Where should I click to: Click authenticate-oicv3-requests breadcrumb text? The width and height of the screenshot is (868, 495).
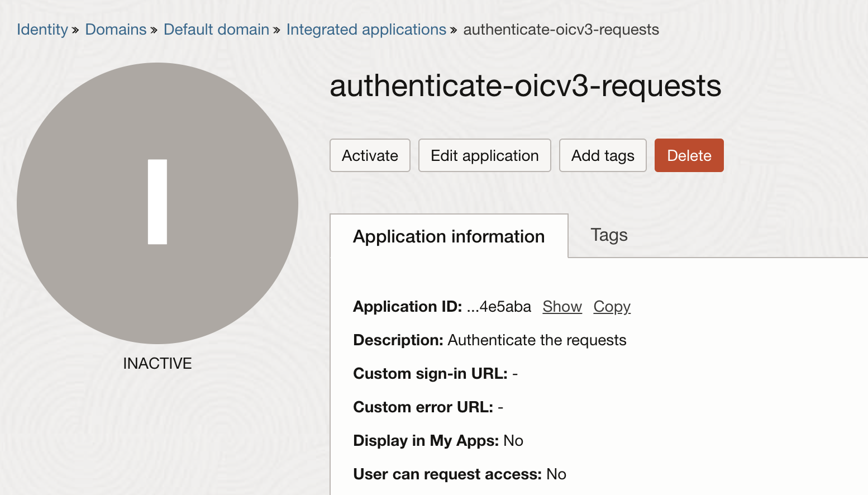[561, 30]
